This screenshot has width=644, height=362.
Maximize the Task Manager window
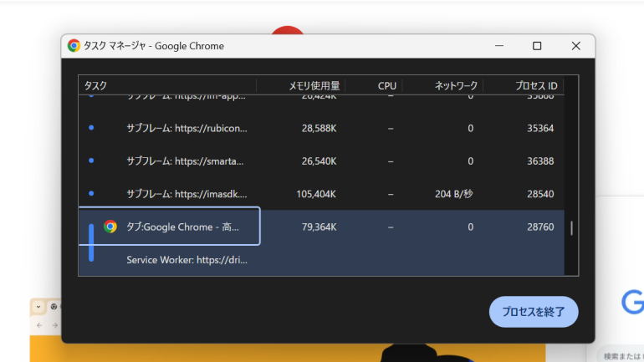[x=537, y=46]
